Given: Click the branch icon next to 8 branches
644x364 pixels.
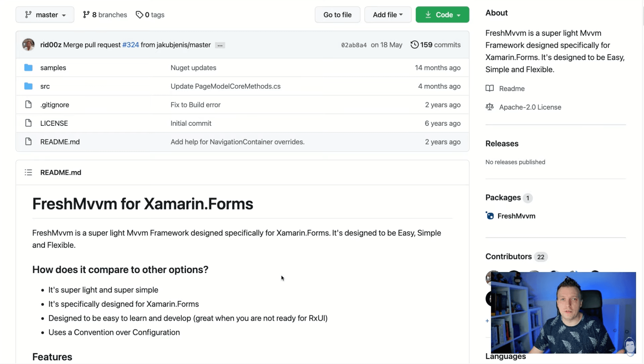Looking at the screenshot, I should (x=86, y=15).
